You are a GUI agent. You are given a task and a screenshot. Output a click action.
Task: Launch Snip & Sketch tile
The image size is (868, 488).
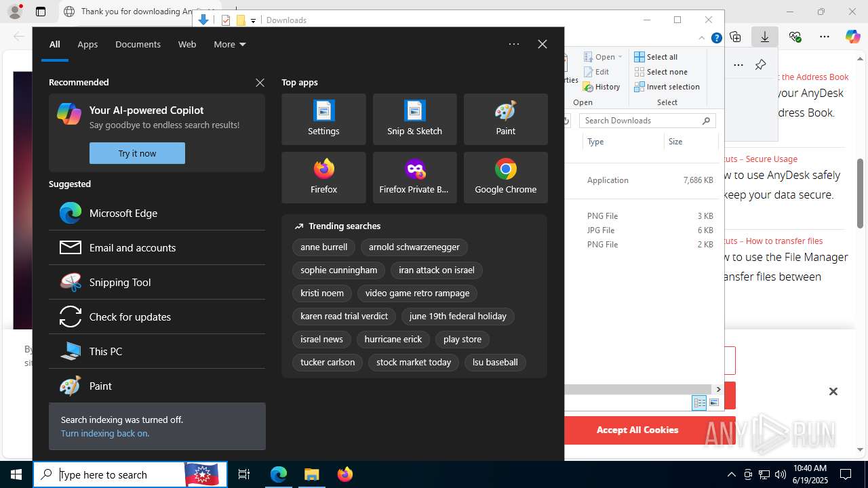click(414, 119)
